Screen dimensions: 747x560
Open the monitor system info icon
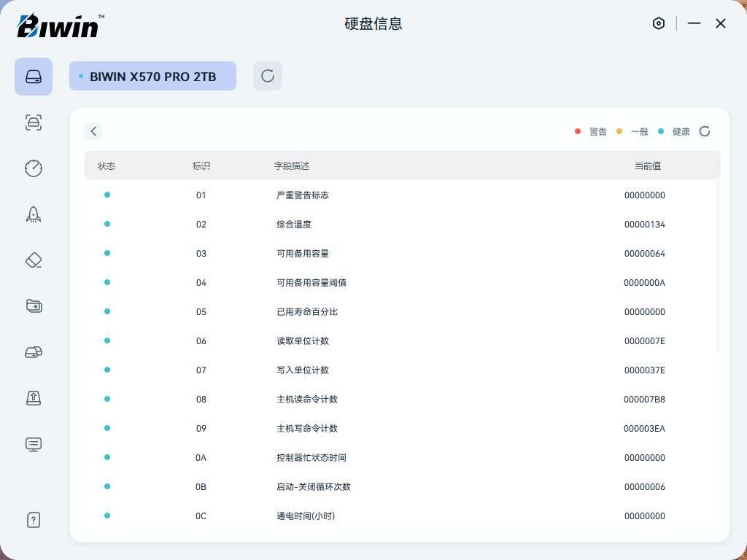pyautogui.click(x=34, y=444)
